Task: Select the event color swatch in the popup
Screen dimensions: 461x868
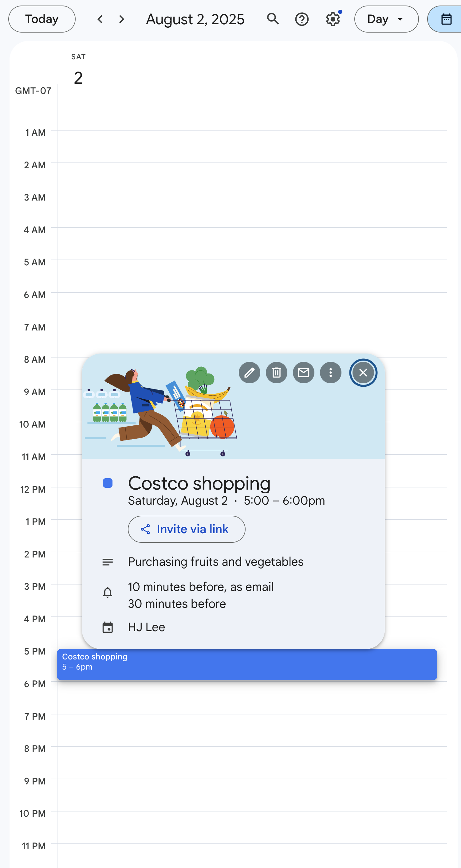Action: tap(108, 483)
